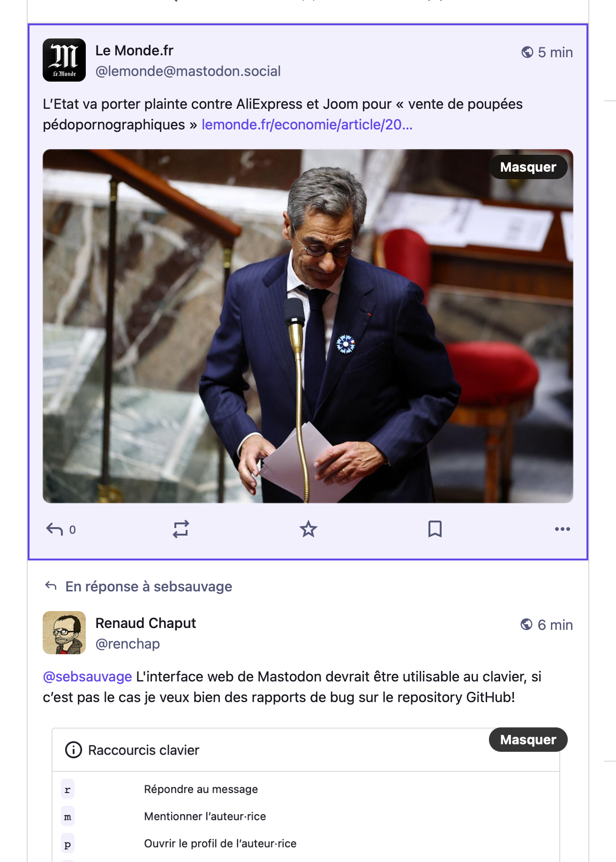Open more options menu for Le Monde post
This screenshot has height=862, width=616.
point(562,529)
